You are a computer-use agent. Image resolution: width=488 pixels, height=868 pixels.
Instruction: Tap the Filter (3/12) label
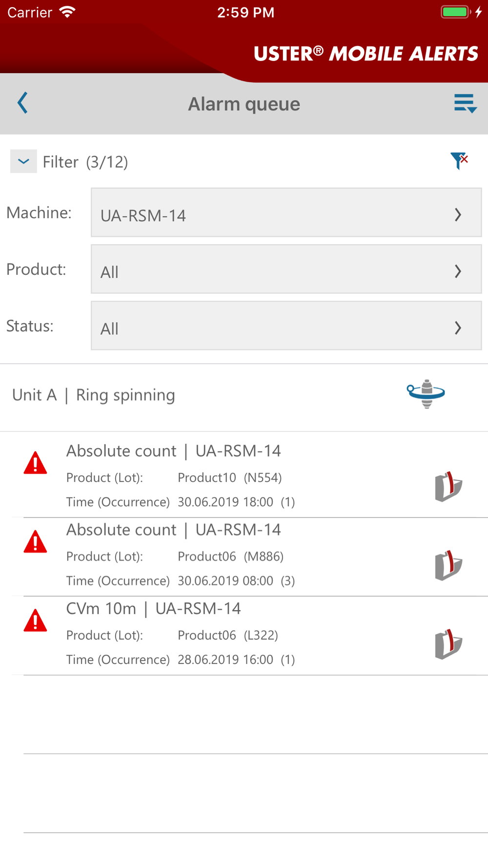point(85,162)
